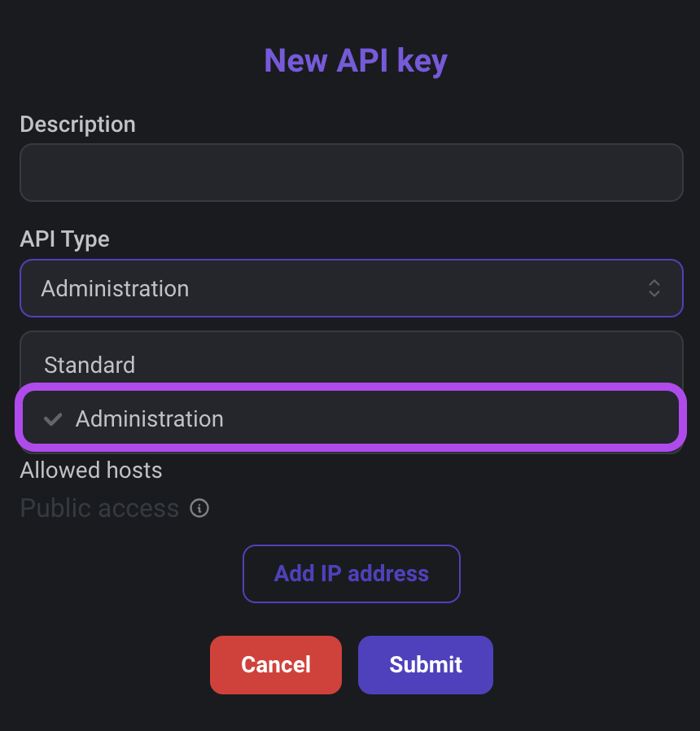Click the greyed Public access text

[100, 508]
